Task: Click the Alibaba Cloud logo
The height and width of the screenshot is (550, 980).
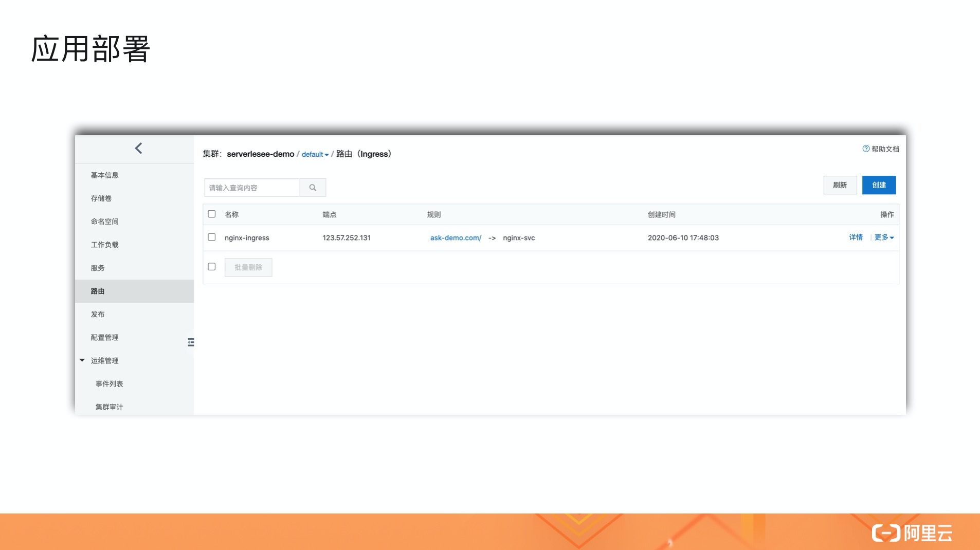Action: 912,533
